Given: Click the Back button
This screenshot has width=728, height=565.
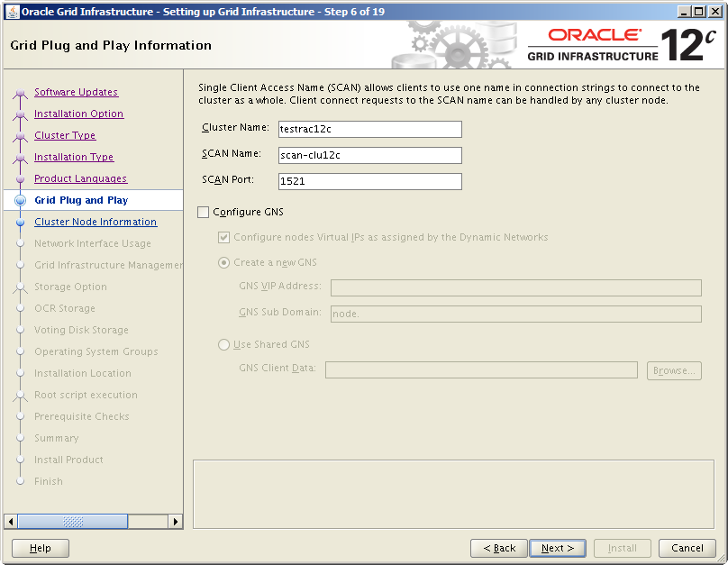Looking at the screenshot, I should point(498,548).
